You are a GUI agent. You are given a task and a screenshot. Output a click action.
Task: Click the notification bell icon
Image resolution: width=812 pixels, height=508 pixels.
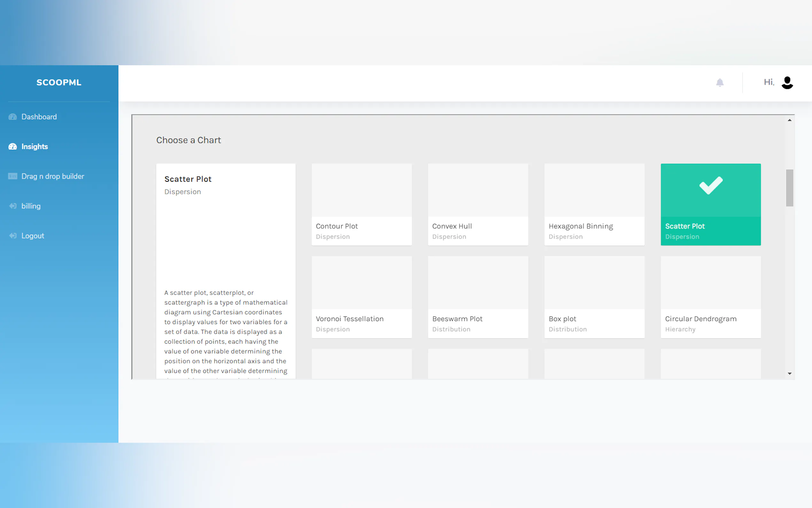[x=719, y=82]
